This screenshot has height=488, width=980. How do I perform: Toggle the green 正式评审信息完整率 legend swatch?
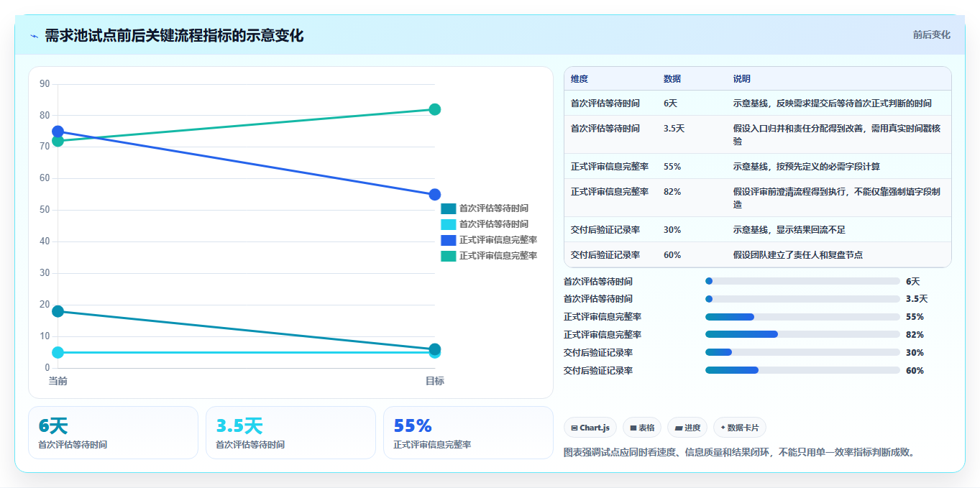pos(449,256)
